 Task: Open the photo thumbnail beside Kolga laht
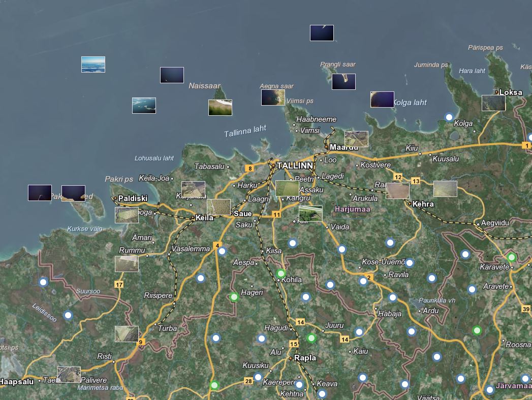point(383,99)
